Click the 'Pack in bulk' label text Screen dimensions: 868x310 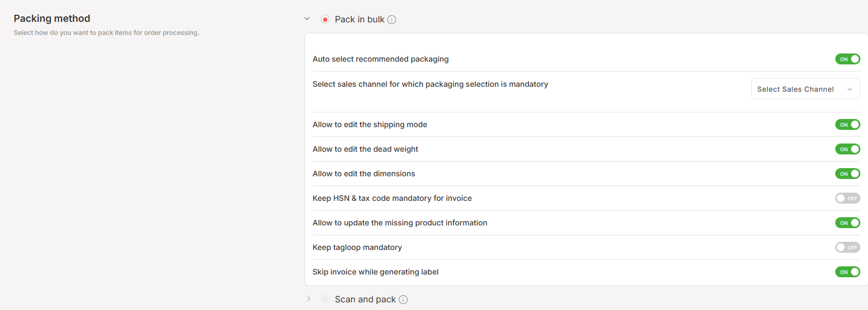360,20
